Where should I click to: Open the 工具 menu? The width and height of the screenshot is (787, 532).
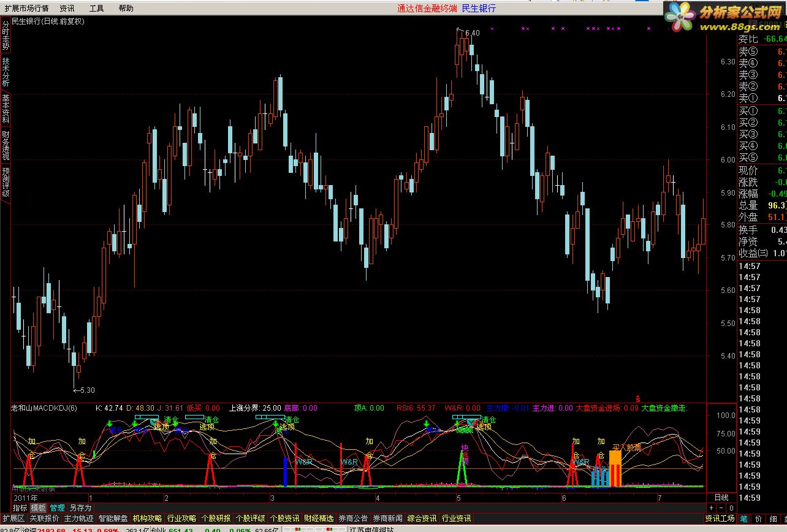(96, 8)
